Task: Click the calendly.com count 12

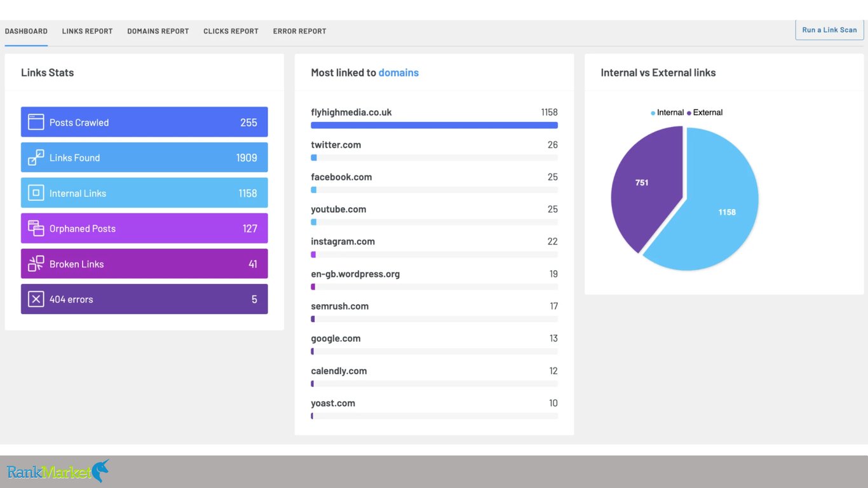Action: (x=553, y=371)
